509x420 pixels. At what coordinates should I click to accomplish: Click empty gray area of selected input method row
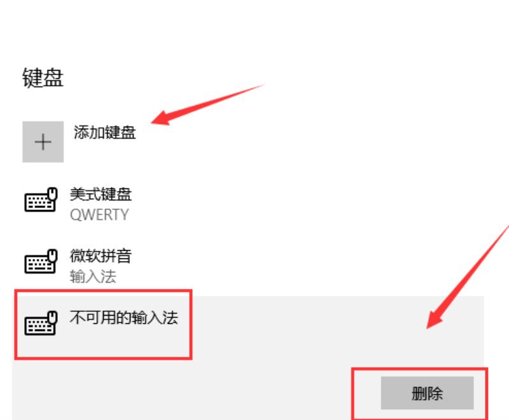[292, 328]
